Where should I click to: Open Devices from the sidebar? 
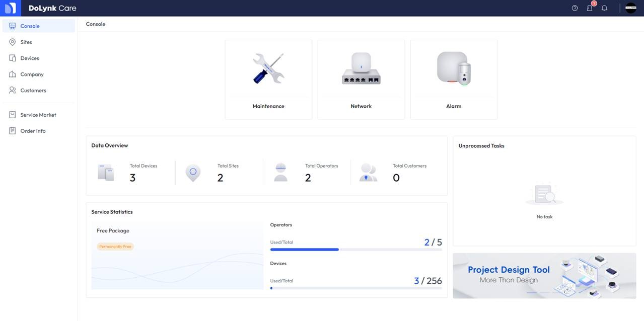tap(30, 58)
